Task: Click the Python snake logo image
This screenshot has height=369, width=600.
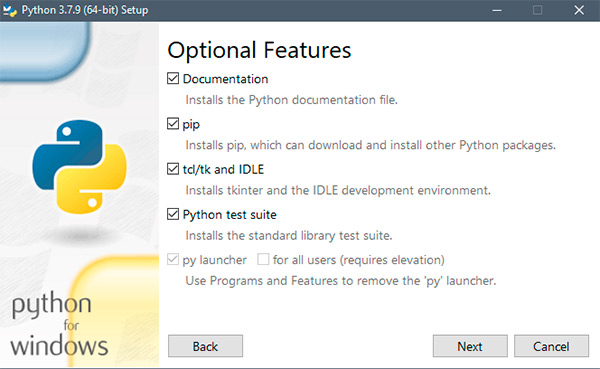Action: (80, 167)
